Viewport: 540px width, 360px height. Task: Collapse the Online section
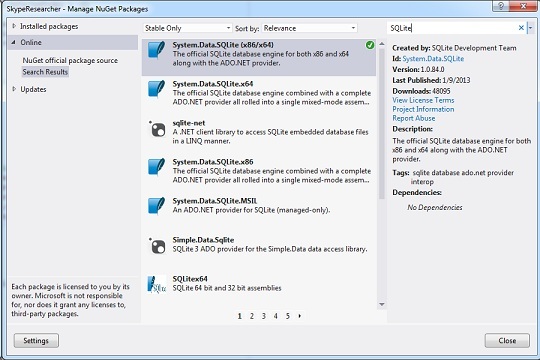click(x=13, y=42)
